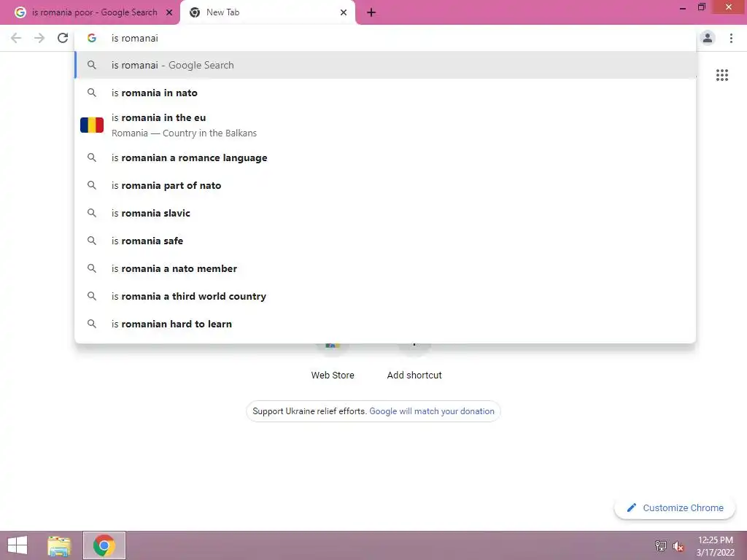Close the New Tab tab
This screenshot has height=560, width=747.
344,13
